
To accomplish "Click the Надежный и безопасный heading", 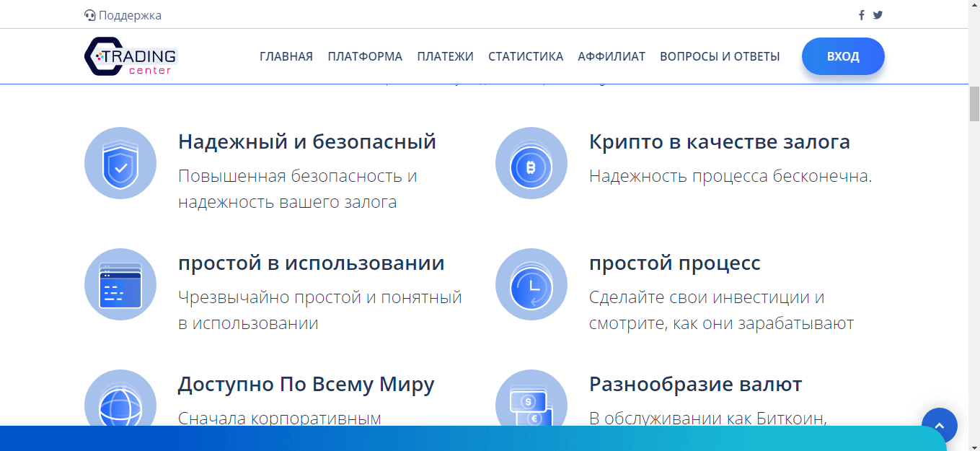I will [x=307, y=141].
